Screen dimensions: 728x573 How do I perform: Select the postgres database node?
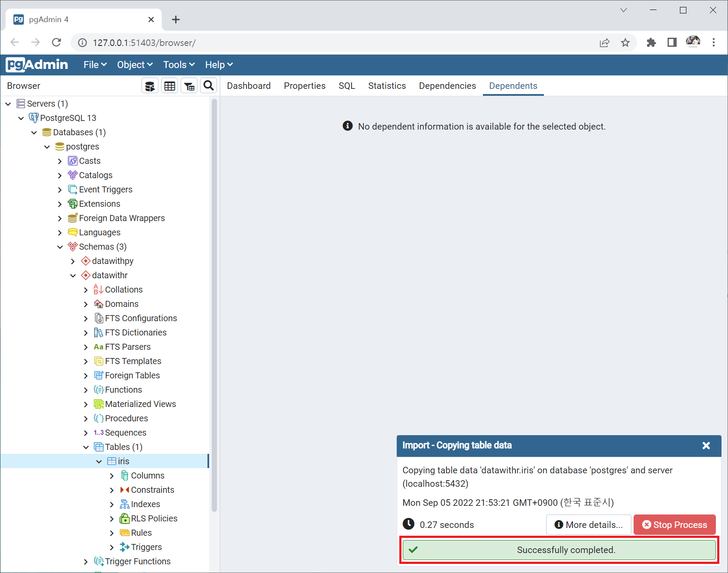click(x=82, y=147)
